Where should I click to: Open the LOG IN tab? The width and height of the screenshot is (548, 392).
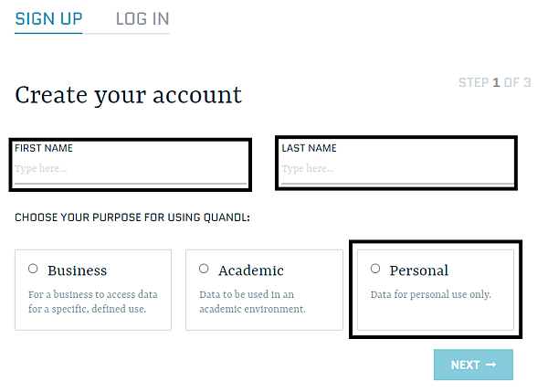pos(142,18)
